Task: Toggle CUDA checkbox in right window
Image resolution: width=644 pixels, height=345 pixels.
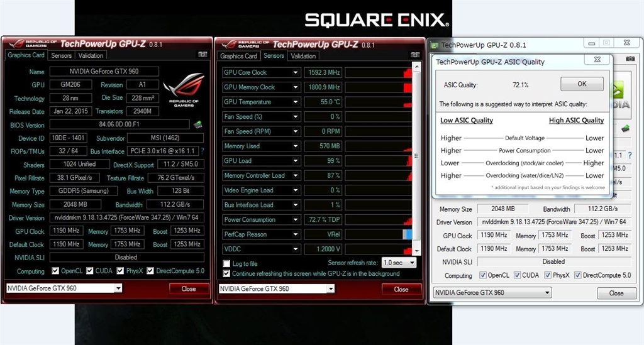Action: 517,275
